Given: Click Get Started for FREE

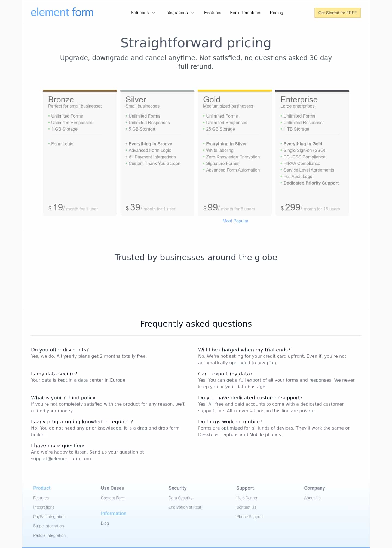Looking at the screenshot, I should [338, 13].
